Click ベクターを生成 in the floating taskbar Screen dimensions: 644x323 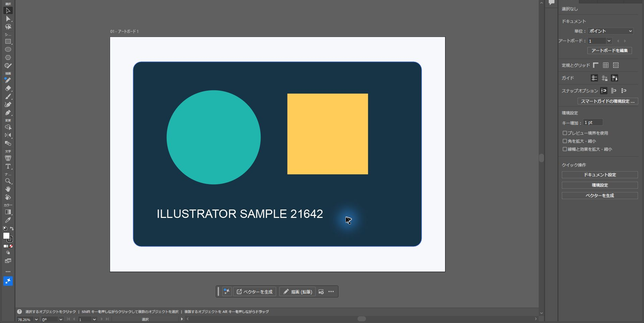(255, 292)
